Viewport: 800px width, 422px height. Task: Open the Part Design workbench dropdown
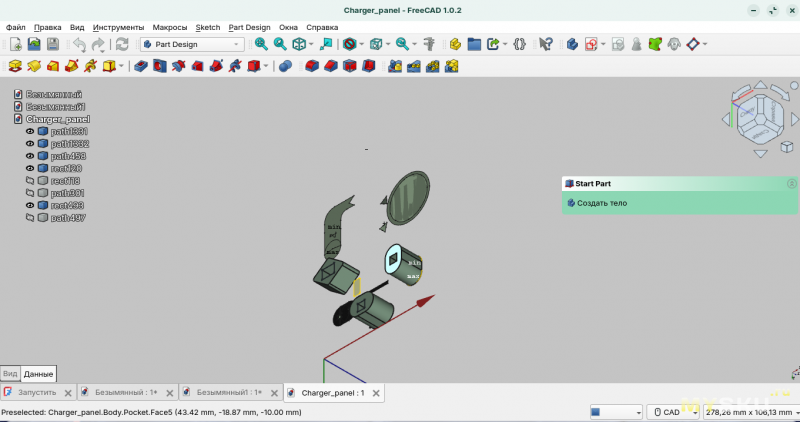(x=192, y=44)
